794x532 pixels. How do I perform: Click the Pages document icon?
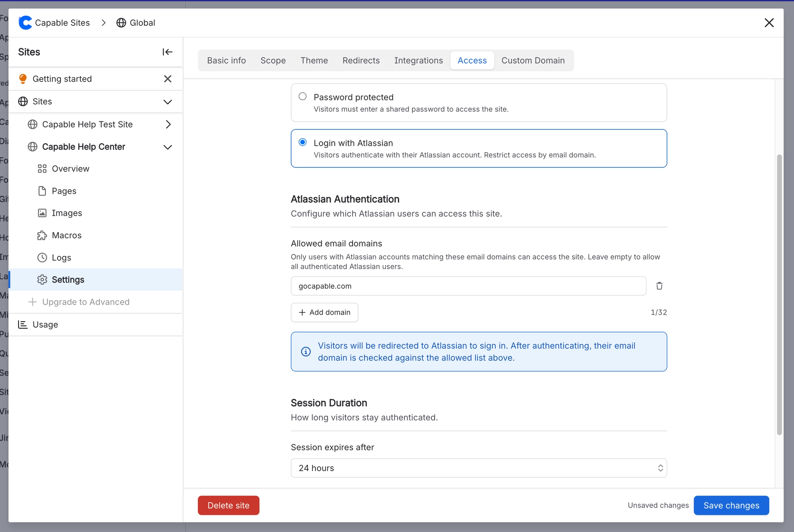pos(42,191)
